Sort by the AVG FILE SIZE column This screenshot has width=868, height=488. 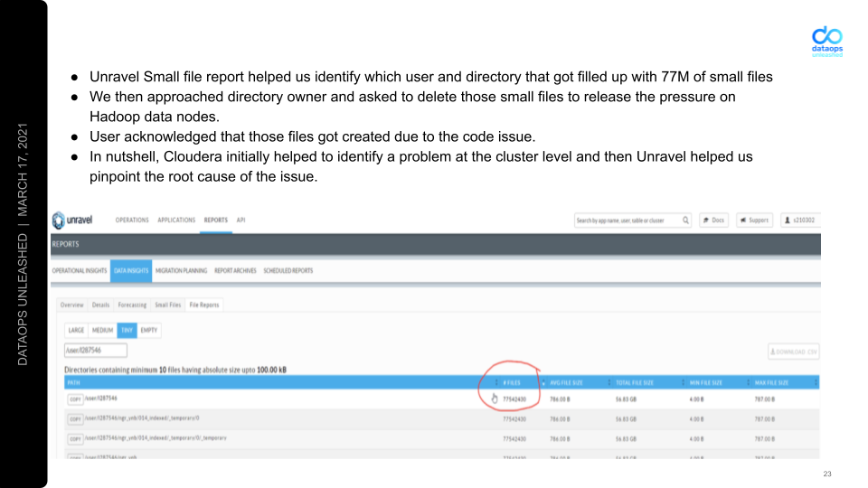click(566, 382)
